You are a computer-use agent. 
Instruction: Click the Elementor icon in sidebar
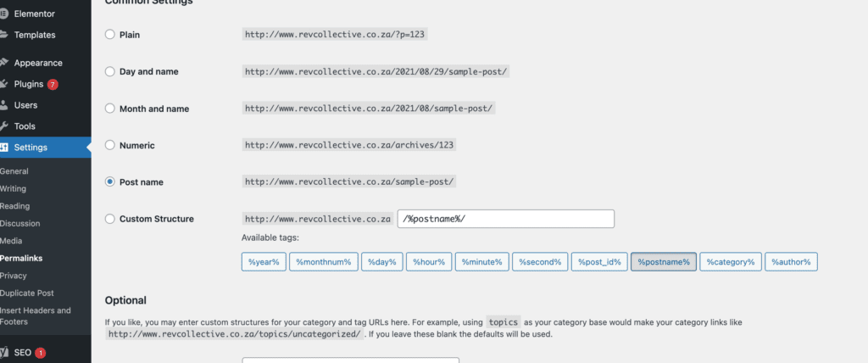[4, 14]
